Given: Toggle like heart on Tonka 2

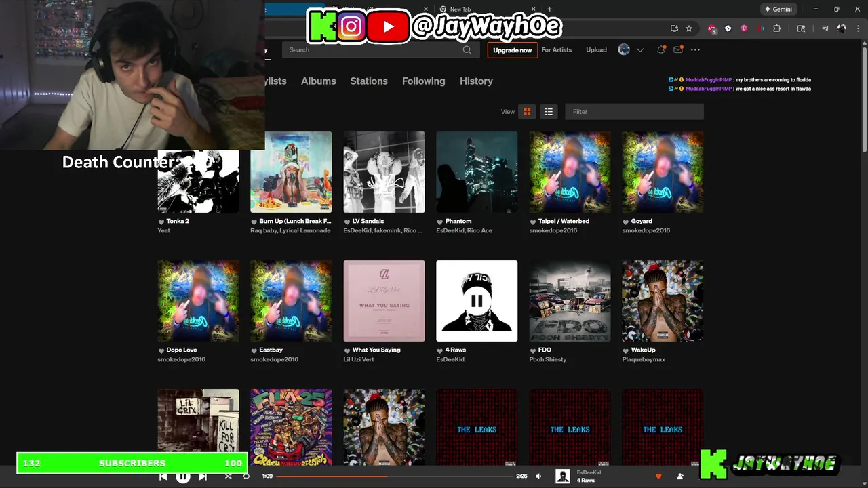Looking at the screenshot, I should point(161,222).
